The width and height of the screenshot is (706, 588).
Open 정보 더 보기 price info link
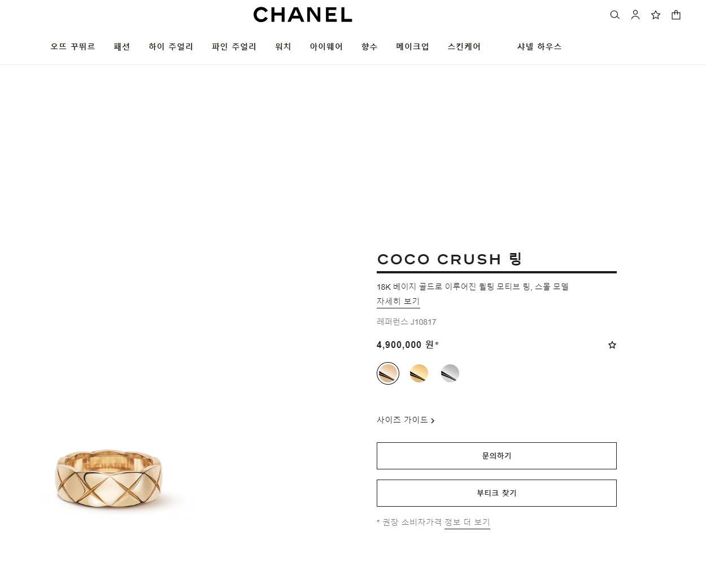pyautogui.click(x=467, y=522)
